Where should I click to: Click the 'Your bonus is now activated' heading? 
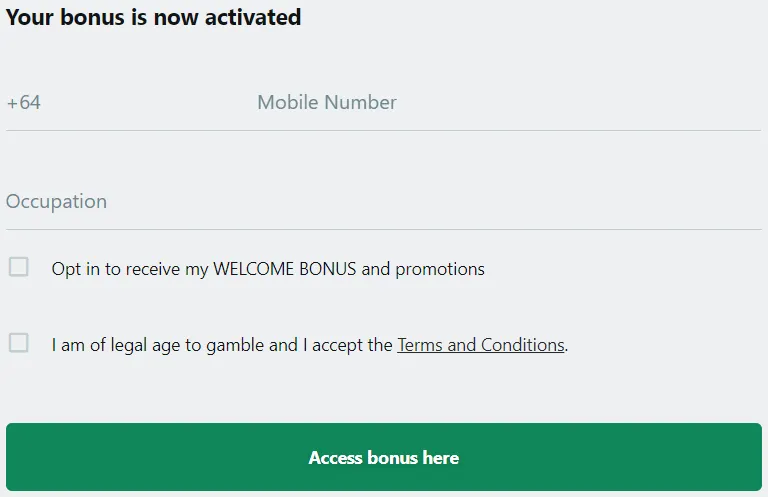coord(153,17)
